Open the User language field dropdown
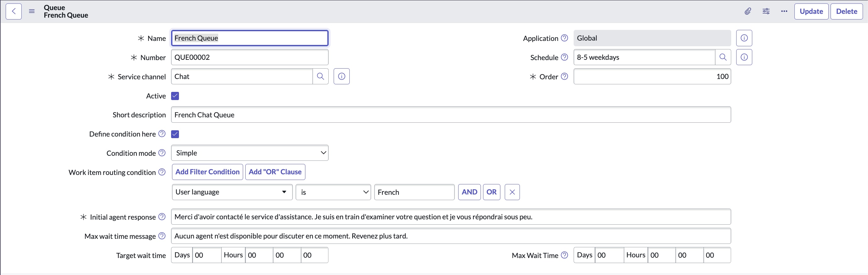868x275 pixels. click(x=232, y=192)
